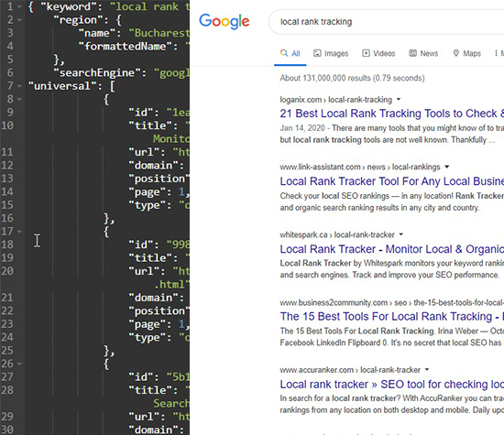Select the All search tab
Image resolution: width=504 pixels, height=435 pixels.
point(290,53)
